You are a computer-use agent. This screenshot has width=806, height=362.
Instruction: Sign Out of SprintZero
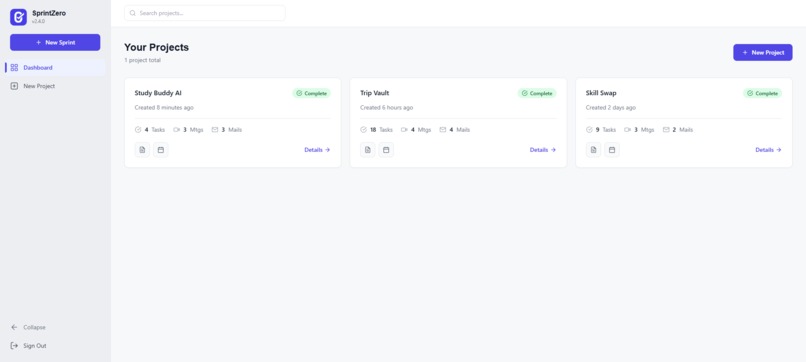[28, 346]
